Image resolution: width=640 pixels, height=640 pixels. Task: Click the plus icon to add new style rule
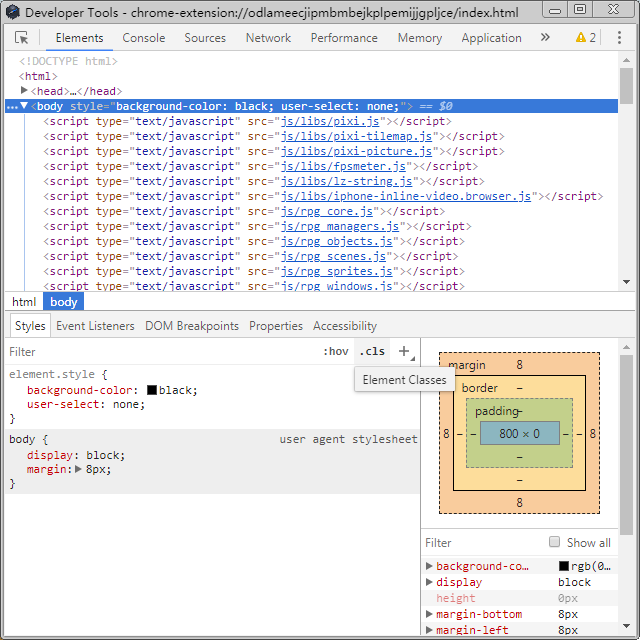(x=404, y=351)
